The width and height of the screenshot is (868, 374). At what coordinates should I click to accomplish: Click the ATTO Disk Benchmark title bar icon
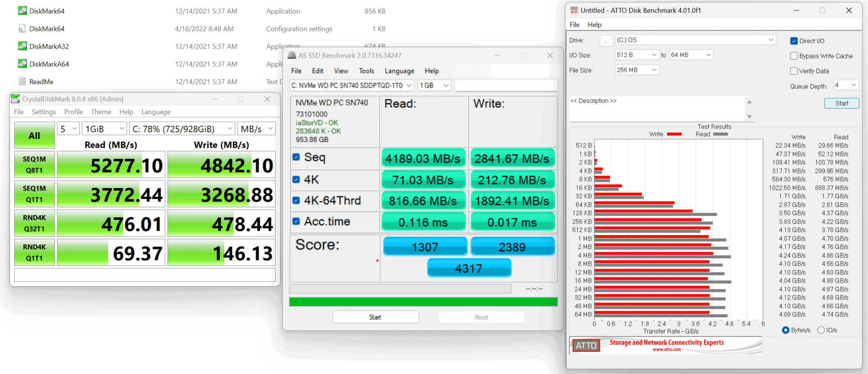click(x=574, y=10)
